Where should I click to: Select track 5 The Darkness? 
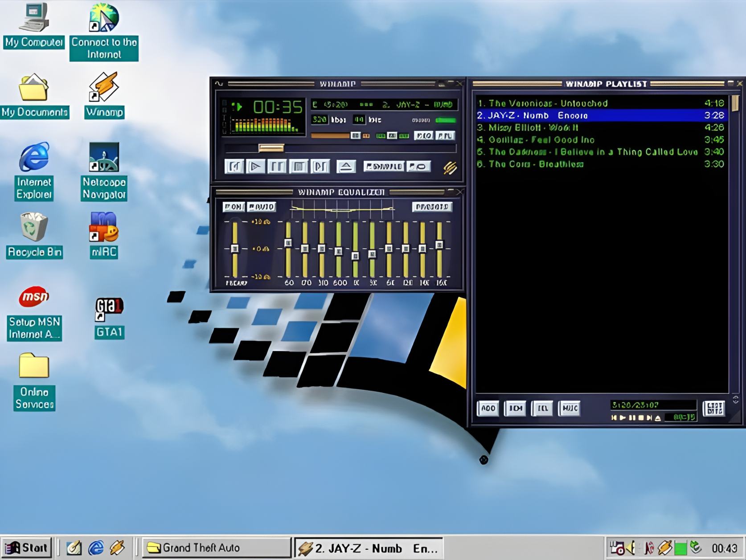[x=600, y=152]
